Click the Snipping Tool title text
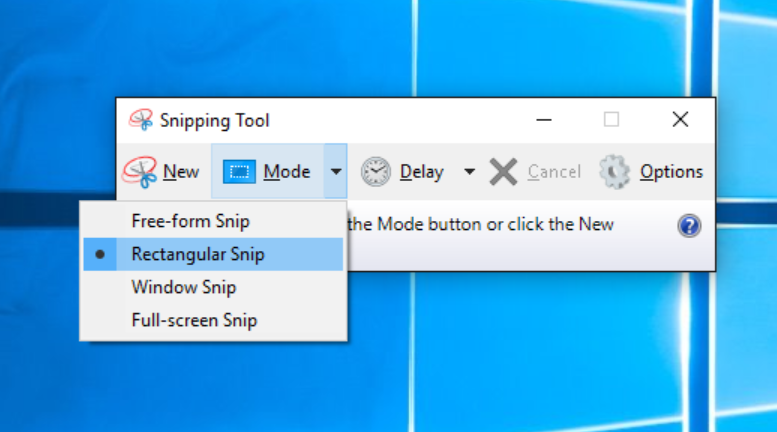The height and width of the screenshot is (432, 777). [215, 121]
